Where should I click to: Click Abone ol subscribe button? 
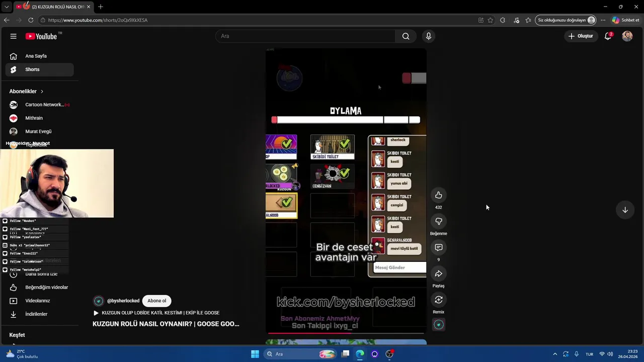point(156,301)
